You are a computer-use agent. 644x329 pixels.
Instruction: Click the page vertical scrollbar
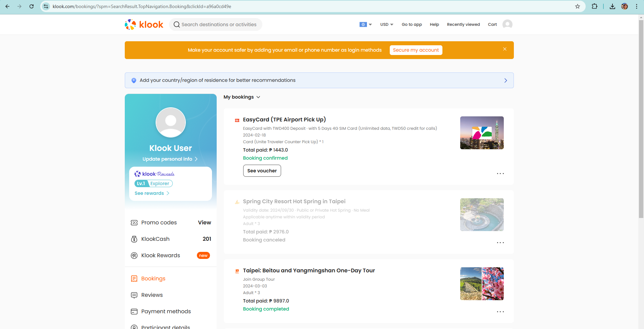[x=641, y=119]
